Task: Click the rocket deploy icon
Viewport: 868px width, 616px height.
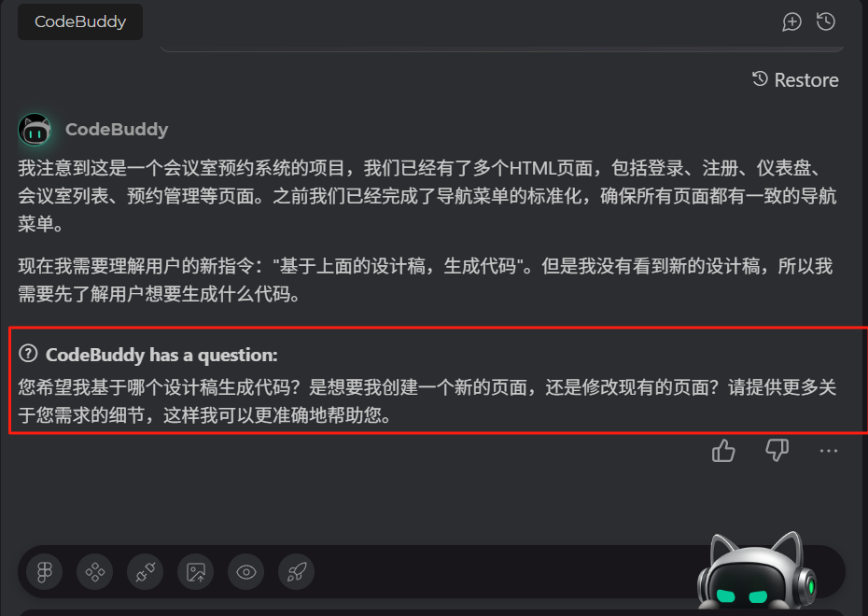Action: 296,572
